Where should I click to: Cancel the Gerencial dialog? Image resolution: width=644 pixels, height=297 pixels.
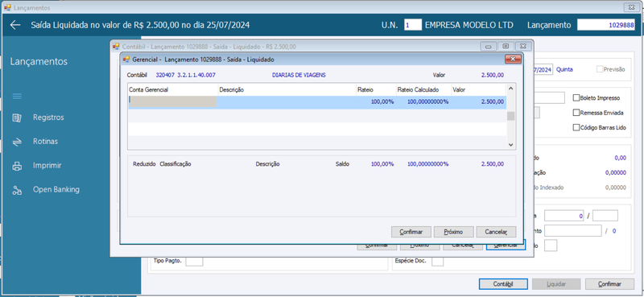coord(496,232)
